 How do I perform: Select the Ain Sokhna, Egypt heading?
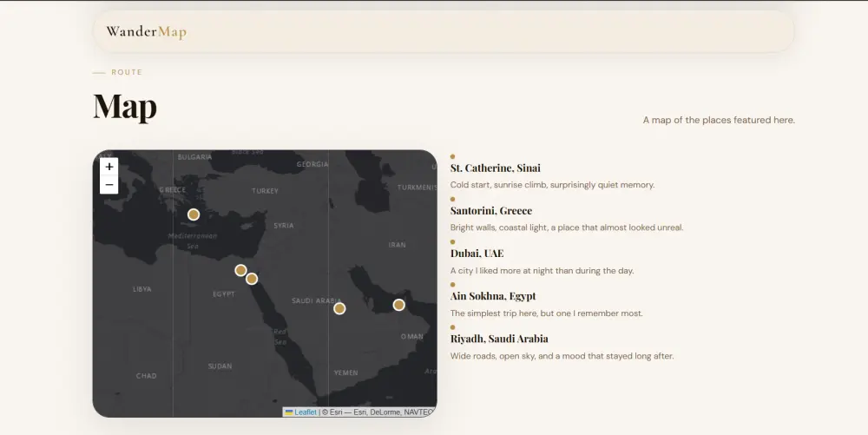[x=493, y=295]
